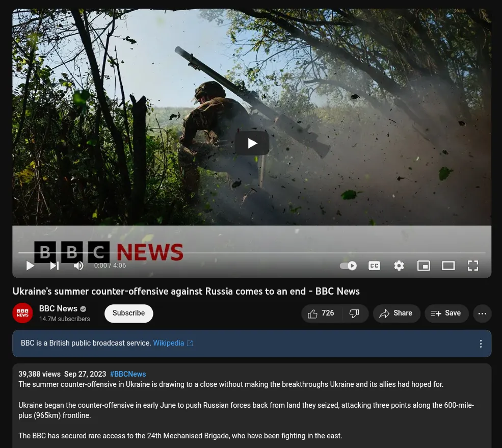Viewport: 502px width, 448px height.
Task: Switch to theater mode view
Action: tap(448, 266)
